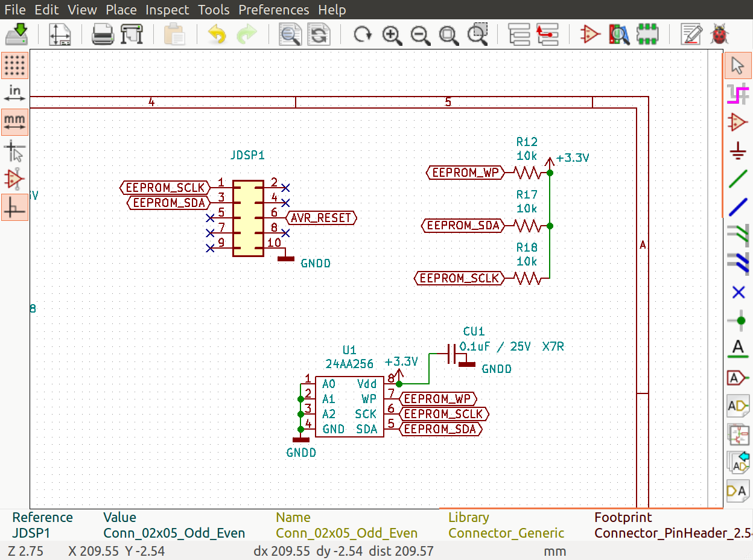Choose the Place Power Port tool
This screenshot has height=560, width=753.
[737, 151]
